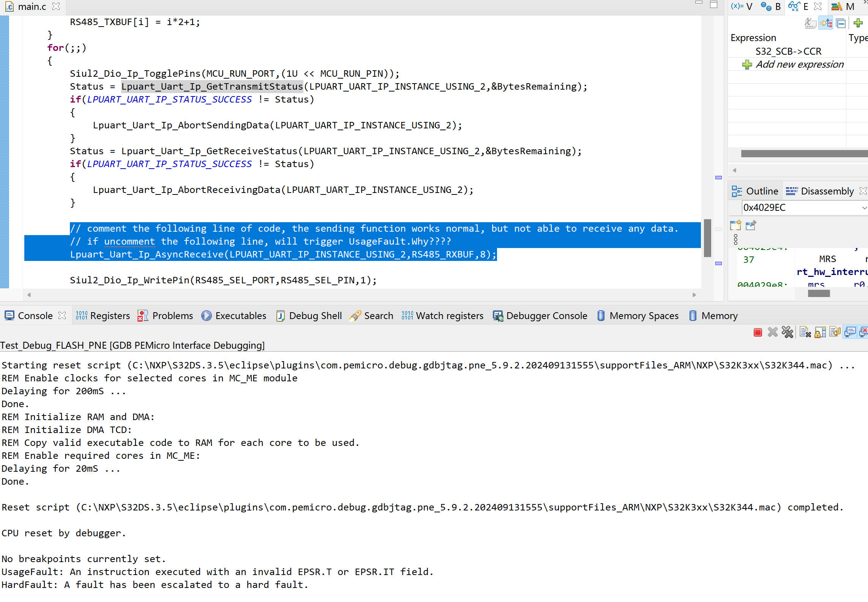This screenshot has width=868, height=602.
Task: Click the chevron to reveal hidden view tabs
Action: (866, 3)
